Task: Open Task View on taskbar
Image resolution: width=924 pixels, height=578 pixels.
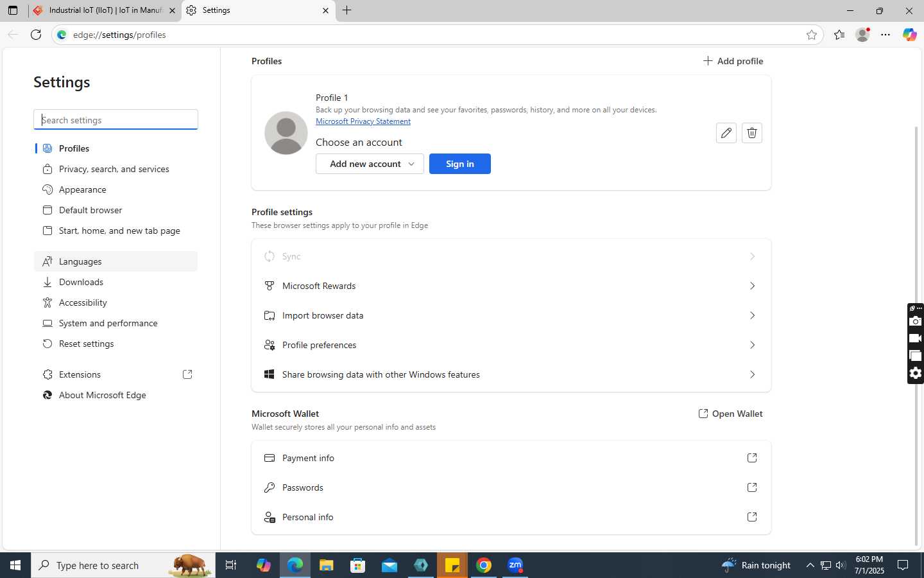Action: coord(231,565)
